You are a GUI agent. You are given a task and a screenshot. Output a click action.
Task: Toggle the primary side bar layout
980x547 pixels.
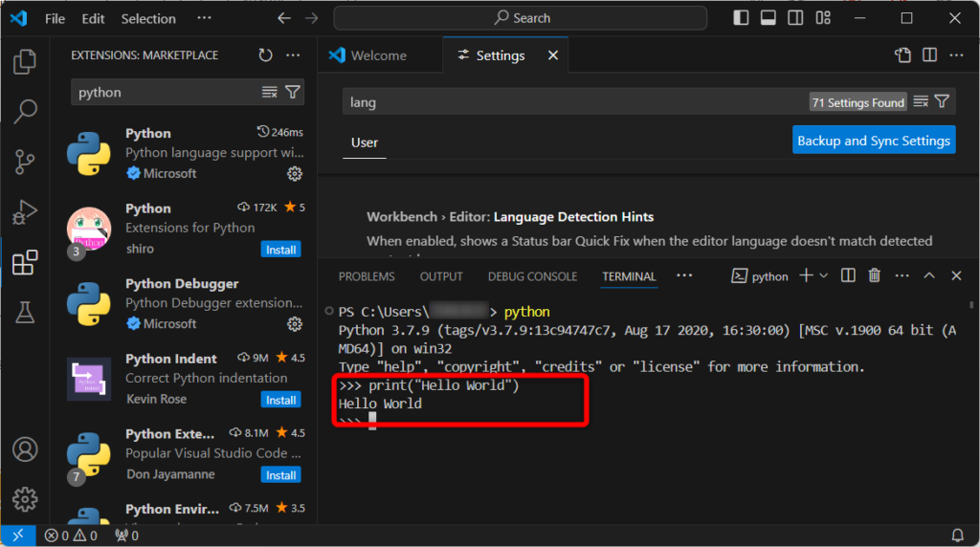tap(742, 18)
